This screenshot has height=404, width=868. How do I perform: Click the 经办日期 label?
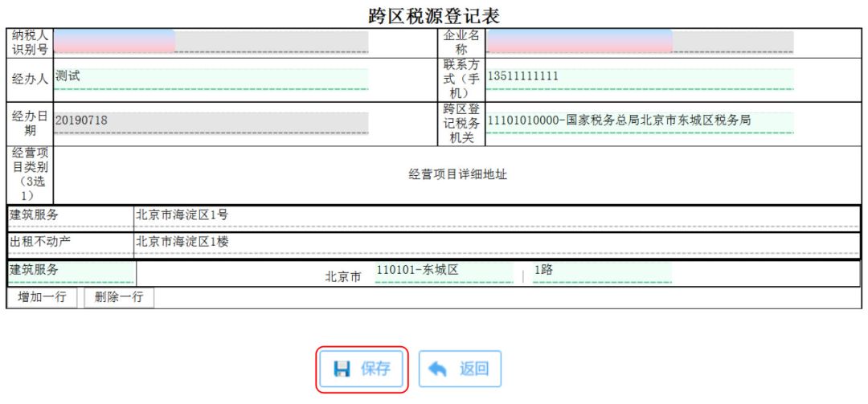pyautogui.click(x=30, y=124)
